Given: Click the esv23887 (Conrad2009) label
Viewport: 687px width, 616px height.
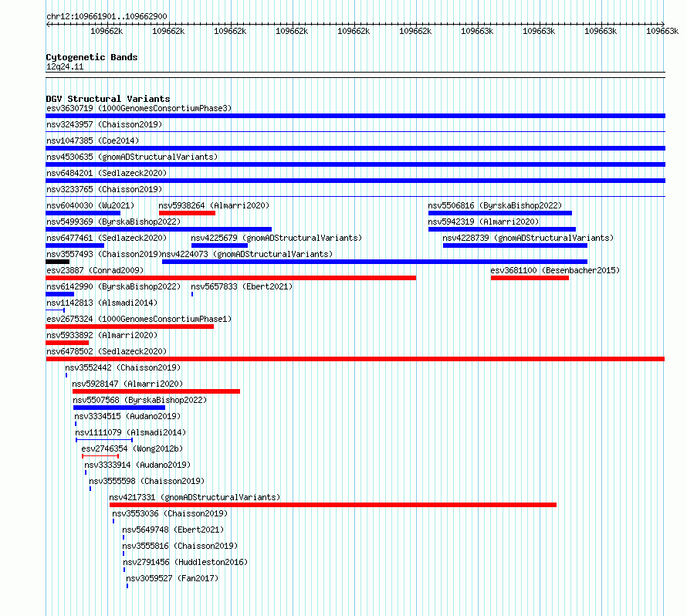Looking at the screenshot, I should coord(95,270).
